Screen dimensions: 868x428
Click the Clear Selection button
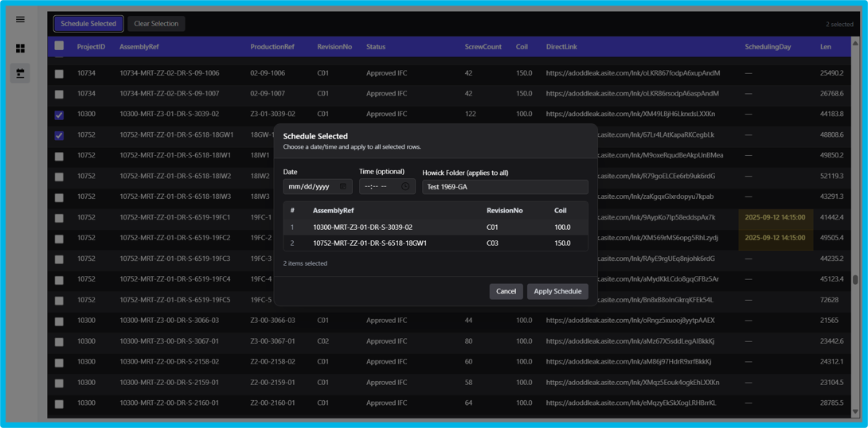coord(156,24)
